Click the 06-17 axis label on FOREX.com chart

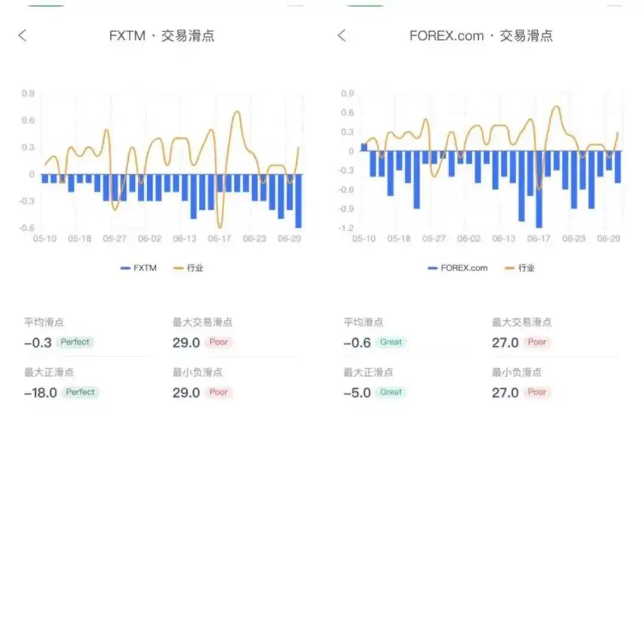click(x=539, y=239)
